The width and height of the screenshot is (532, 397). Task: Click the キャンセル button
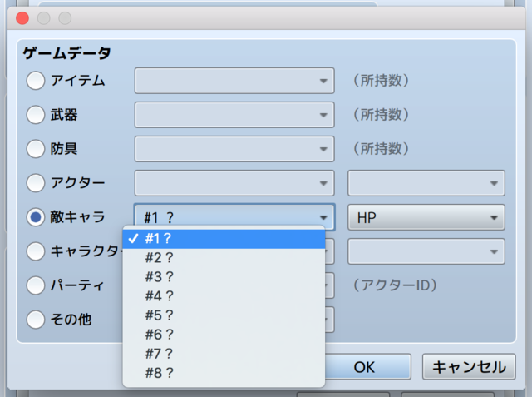[469, 367]
